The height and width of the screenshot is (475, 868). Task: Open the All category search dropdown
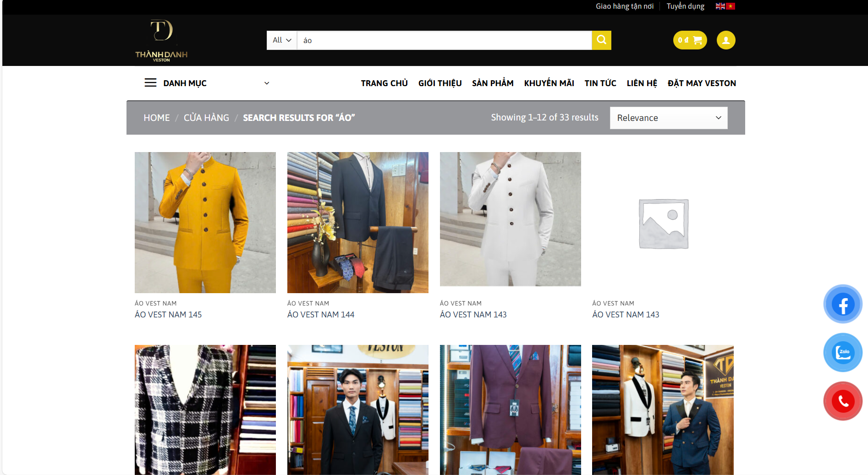point(282,40)
